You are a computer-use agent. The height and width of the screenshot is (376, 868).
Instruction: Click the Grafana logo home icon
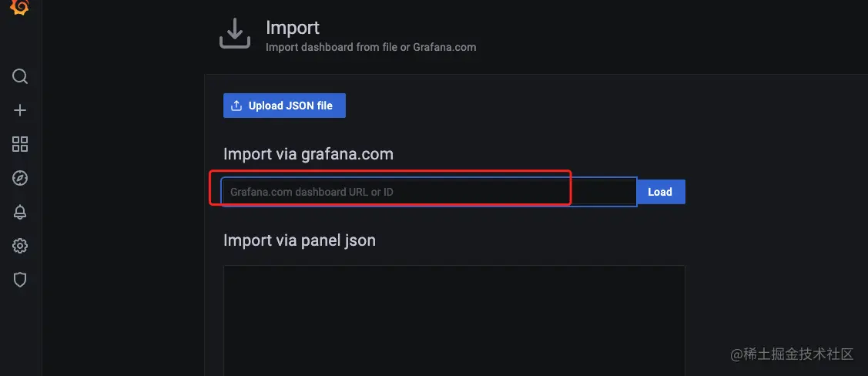20,7
